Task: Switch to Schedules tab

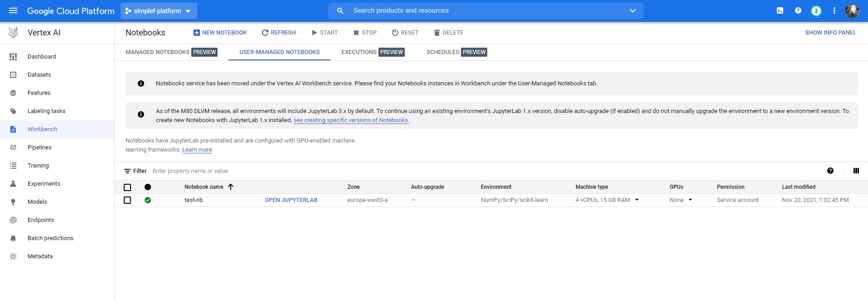Action: pos(456,52)
